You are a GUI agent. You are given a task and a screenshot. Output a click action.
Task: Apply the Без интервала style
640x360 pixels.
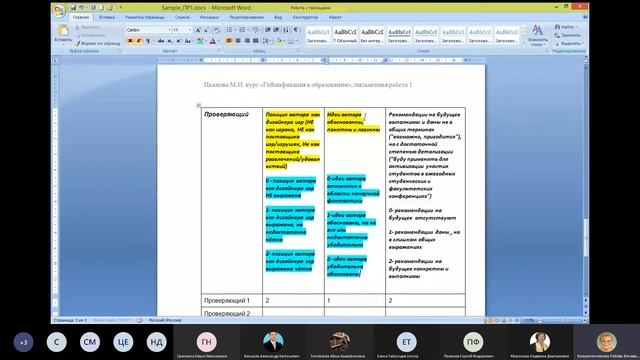coord(372,36)
